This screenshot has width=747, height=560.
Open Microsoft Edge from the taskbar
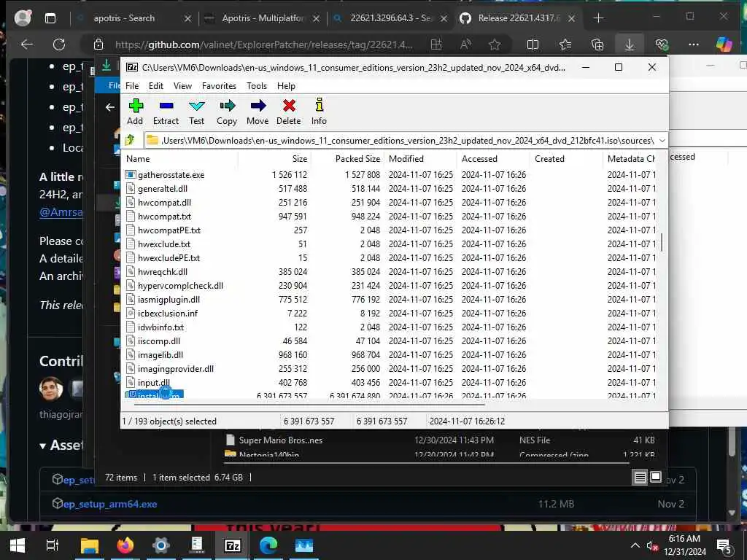[268, 545]
